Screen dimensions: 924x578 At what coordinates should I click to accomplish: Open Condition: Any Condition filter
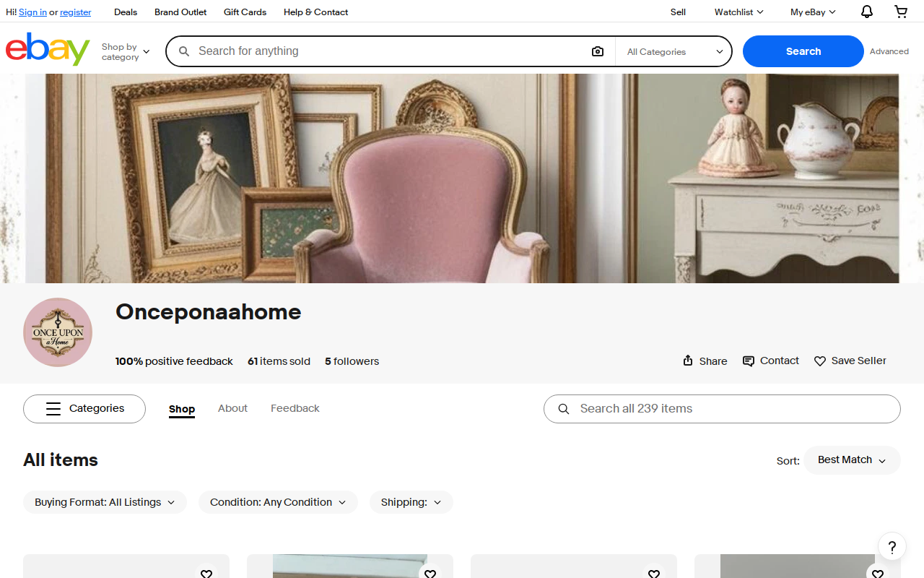point(278,502)
